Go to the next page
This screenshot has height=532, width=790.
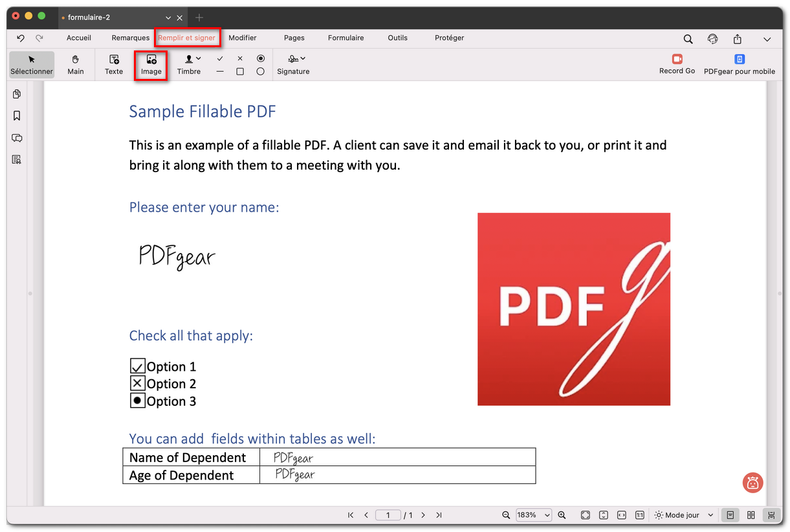423,515
